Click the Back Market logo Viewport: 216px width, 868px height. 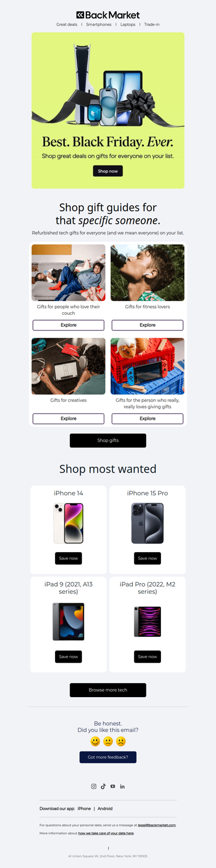pos(108,15)
